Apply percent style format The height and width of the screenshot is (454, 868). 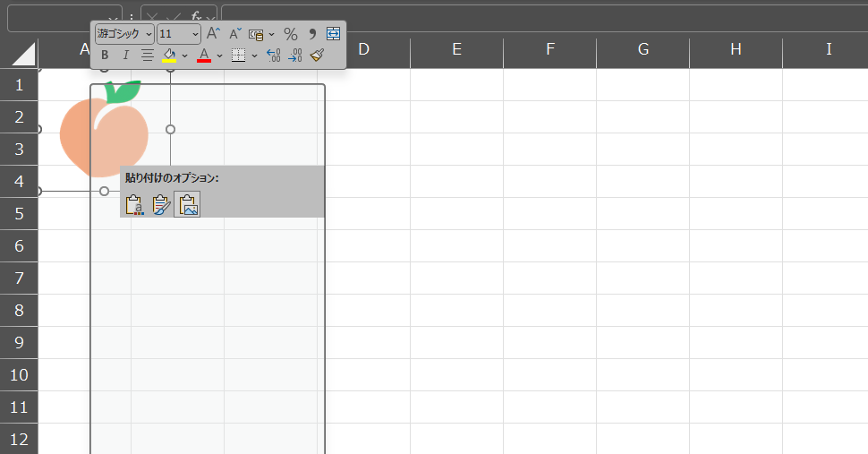(291, 34)
